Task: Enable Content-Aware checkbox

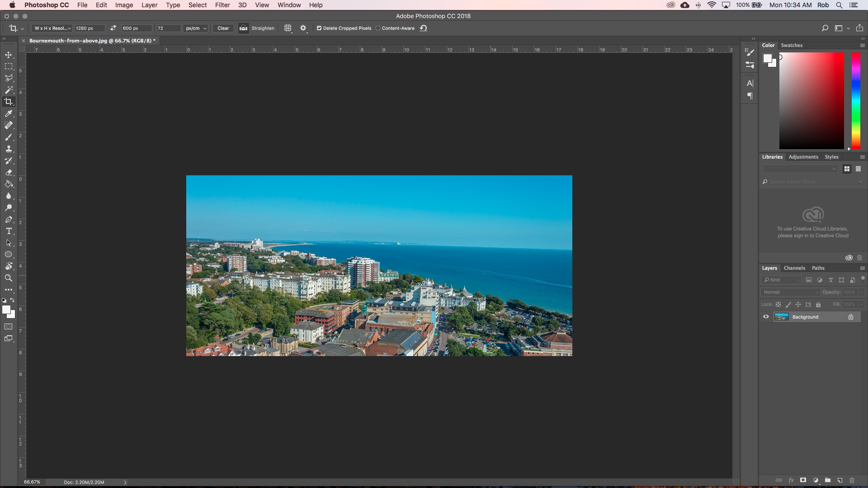Action: 378,28
